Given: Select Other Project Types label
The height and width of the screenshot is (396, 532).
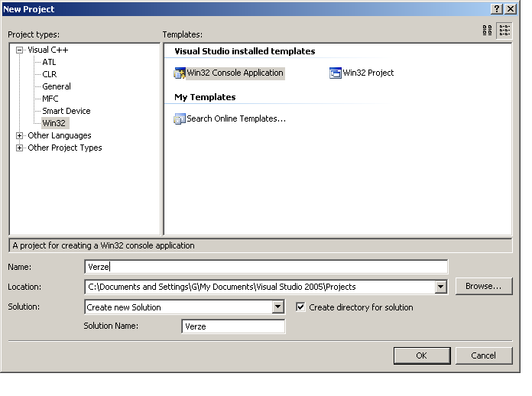Looking at the screenshot, I should click(65, 148).
